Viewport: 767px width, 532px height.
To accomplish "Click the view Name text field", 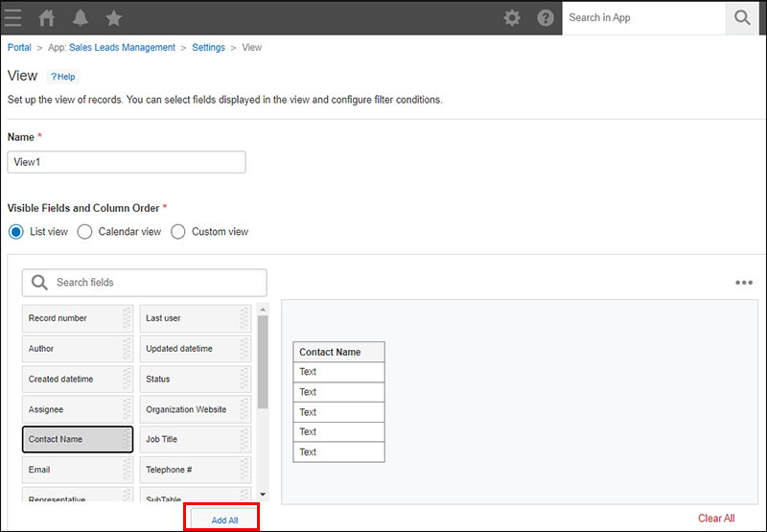I will click(127, 162).
